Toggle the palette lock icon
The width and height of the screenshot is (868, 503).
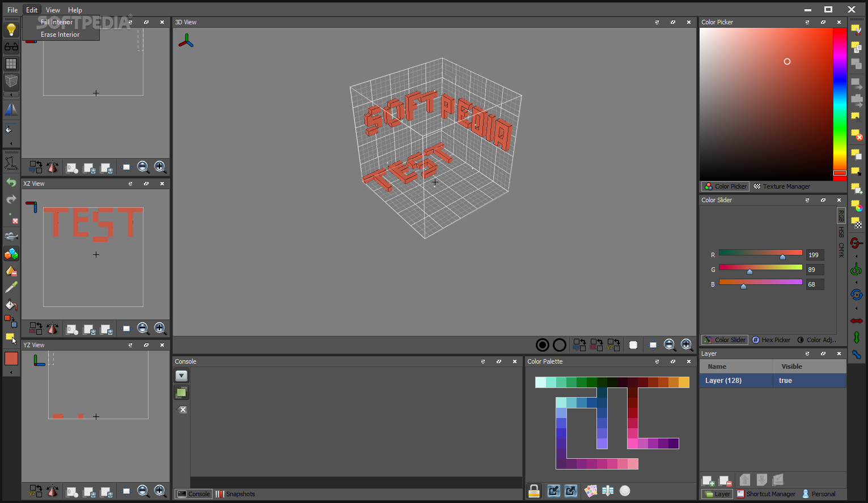[534, 491]
